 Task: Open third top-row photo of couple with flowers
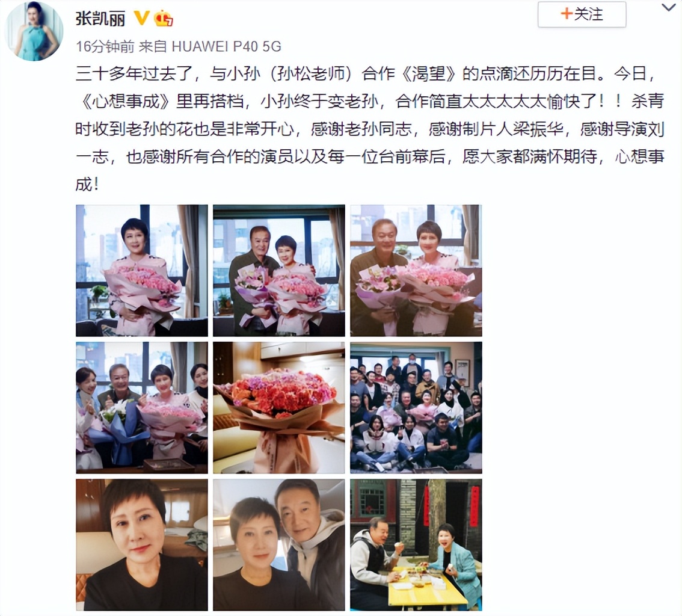tap(416, 271)
